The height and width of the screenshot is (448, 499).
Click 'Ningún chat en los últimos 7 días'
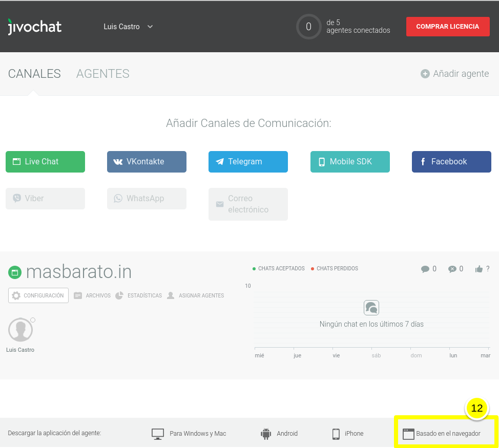click(371, 324)
